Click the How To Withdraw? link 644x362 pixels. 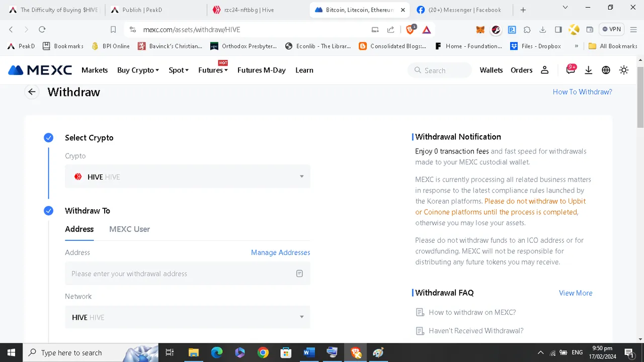coord(582,92)
